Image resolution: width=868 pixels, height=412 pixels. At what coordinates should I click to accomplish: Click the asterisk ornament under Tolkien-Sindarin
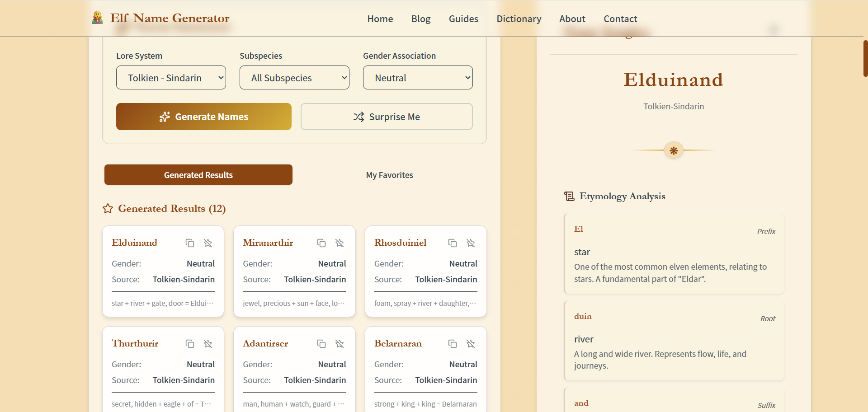click(x=674, y=150)
